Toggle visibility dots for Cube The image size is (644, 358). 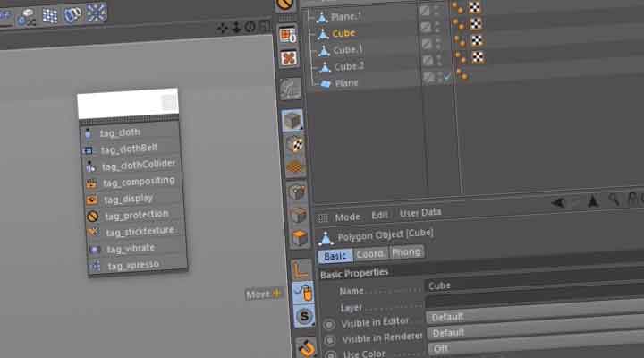pos(437,27)
